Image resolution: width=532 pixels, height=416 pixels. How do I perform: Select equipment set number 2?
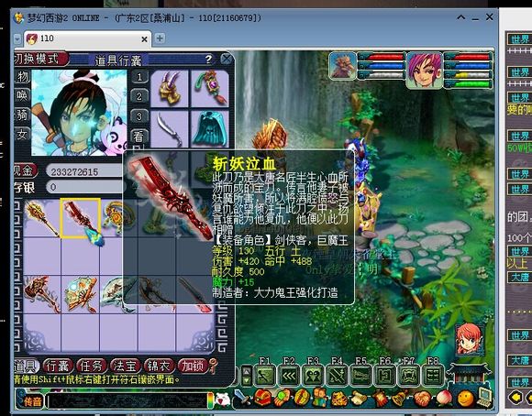coord(139,96)
